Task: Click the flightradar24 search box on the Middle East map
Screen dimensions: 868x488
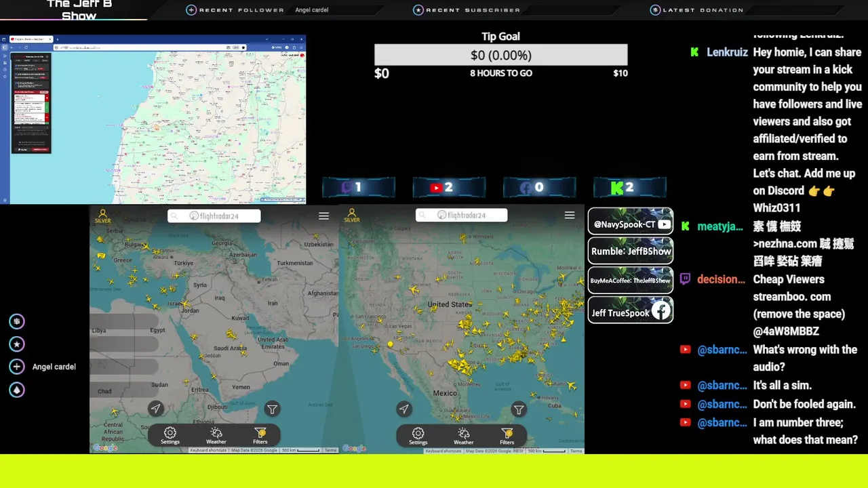Action: (x=214, y=216)
